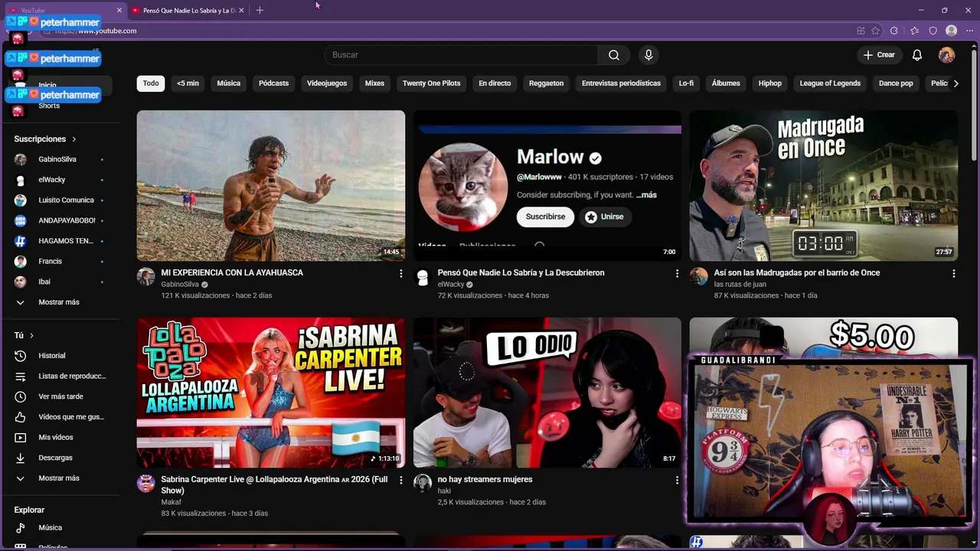The width and height of the screenshot is (980, 551).
Task: Open options menu for elWacky video
Action: 677,273
